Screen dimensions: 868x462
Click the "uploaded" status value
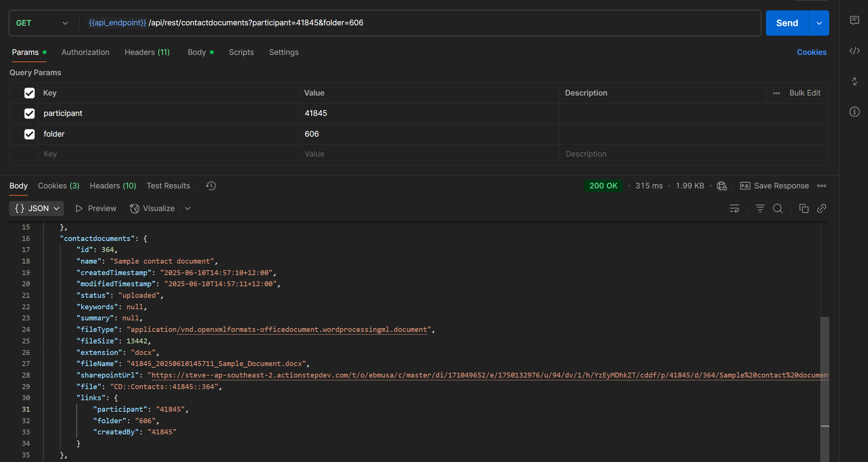[139, 295]
